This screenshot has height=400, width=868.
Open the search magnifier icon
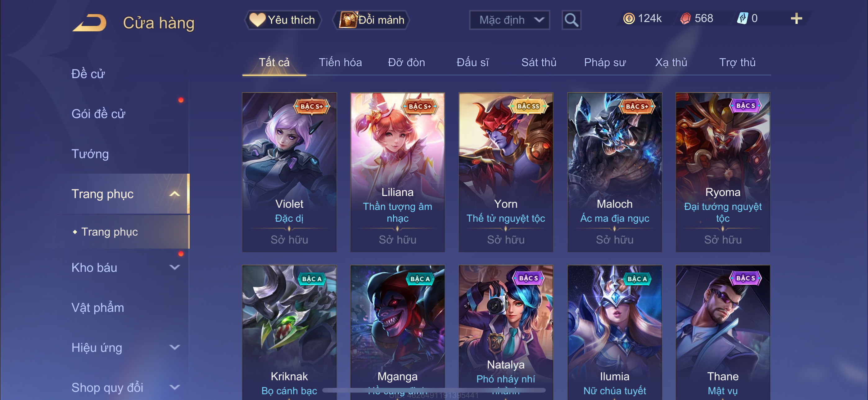click(x=571, y=20)
